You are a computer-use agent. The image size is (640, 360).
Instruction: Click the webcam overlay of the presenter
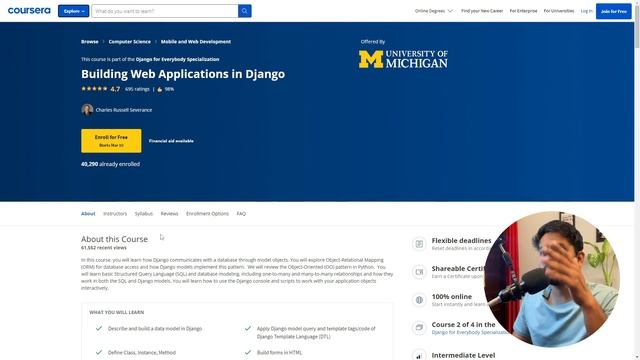552,279
